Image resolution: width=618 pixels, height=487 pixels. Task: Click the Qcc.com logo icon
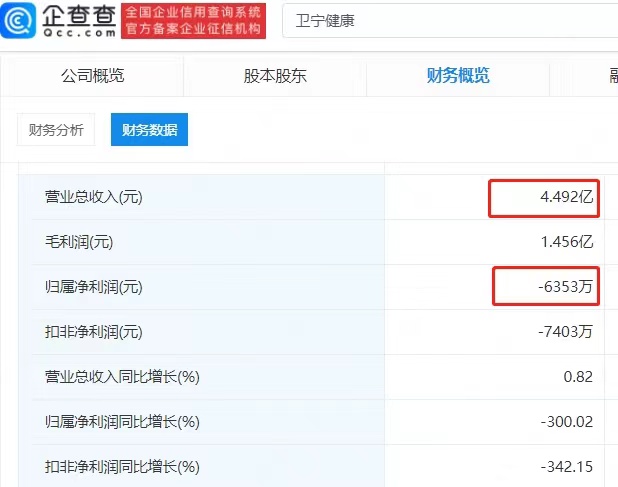tap(19, 20)
